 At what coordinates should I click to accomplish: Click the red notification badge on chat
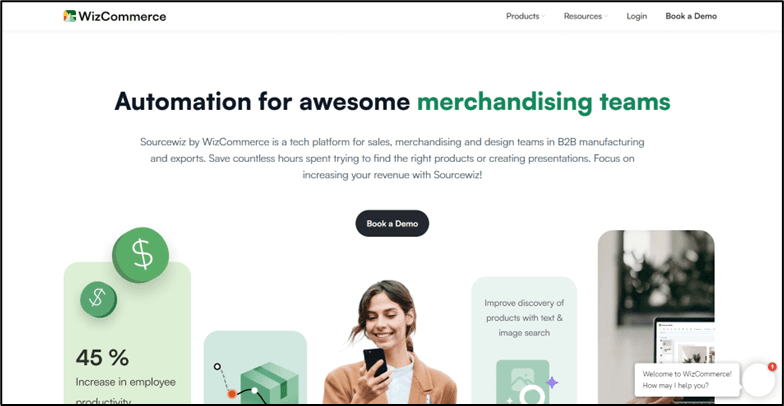point(772,367)
